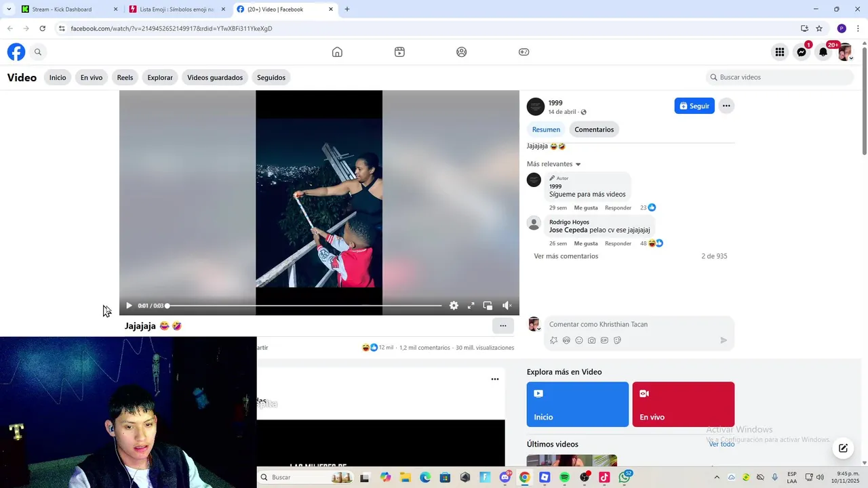
Task: Attach a photo with camera icon
Action: pyautogui.click(x=592, y=340)
